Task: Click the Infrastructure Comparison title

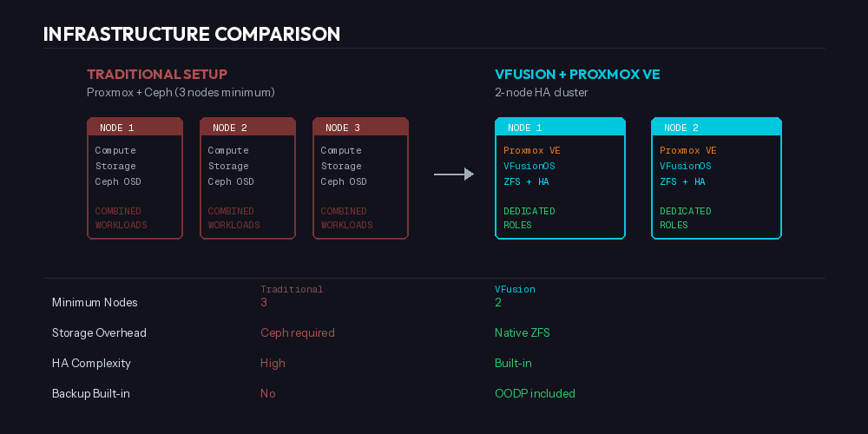Action: tap(191, 35)
